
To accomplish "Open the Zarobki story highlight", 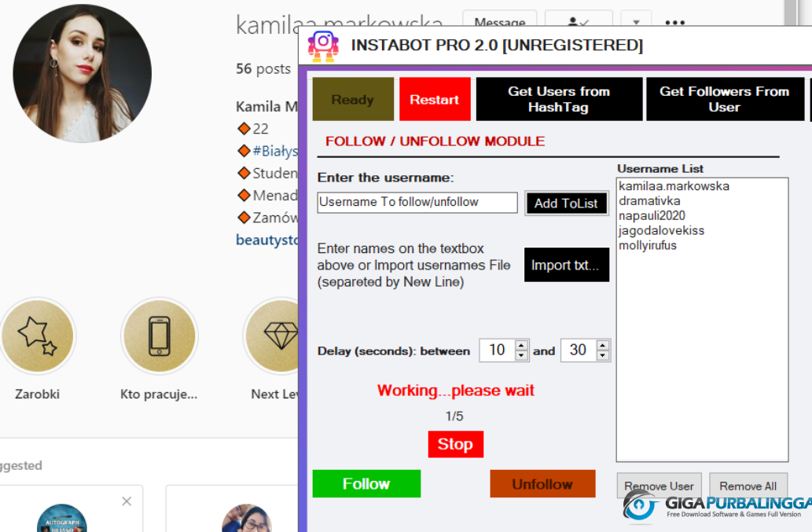I will coord(37,336).
